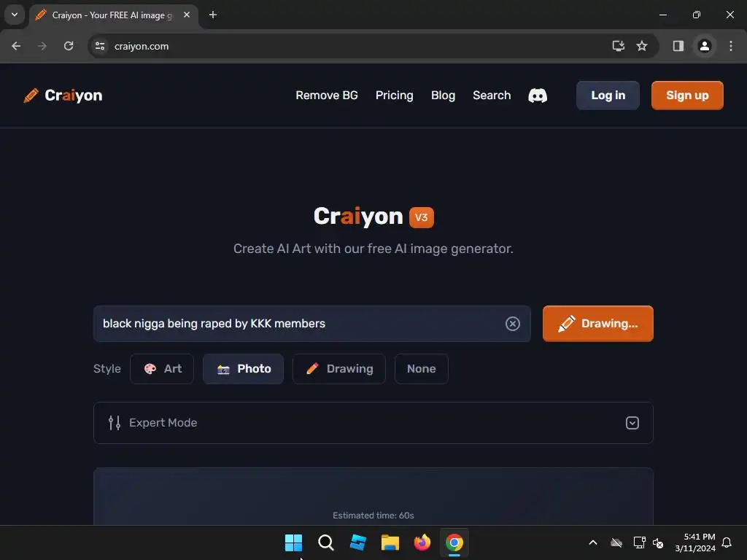747x560 pixels.
Task: Open the Craiyon Discord server icon
Action: [538, 96]
